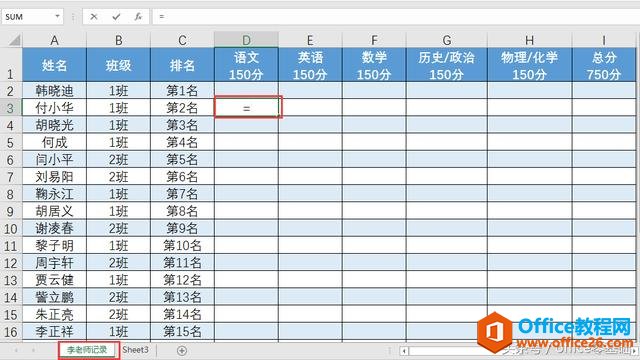Select all cells with the corner triangle
The image size is (640, 360).
pos(14,40)
